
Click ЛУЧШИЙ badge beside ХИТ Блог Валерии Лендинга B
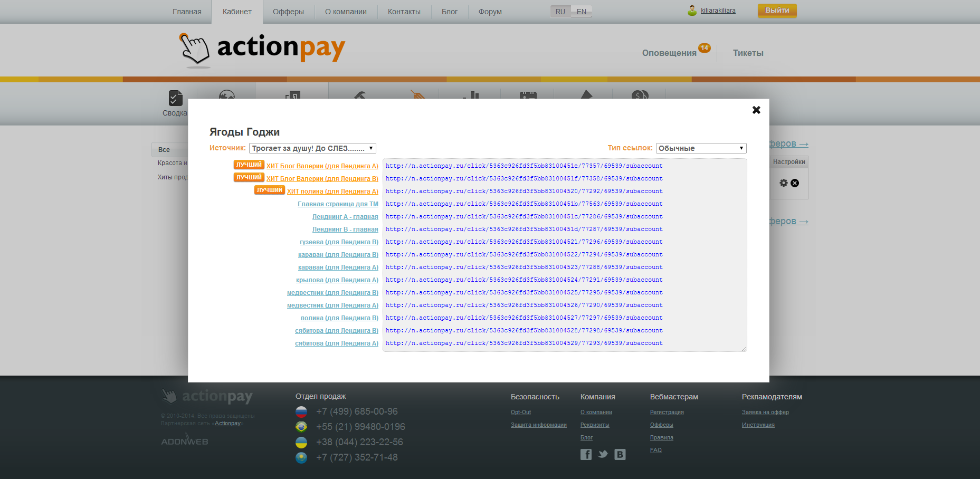click(x=249, y=177)
